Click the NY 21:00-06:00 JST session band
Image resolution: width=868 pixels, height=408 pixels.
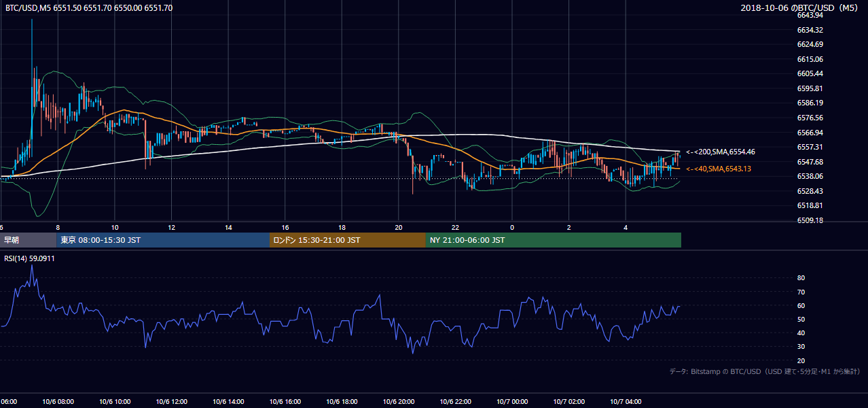point(554,239)
